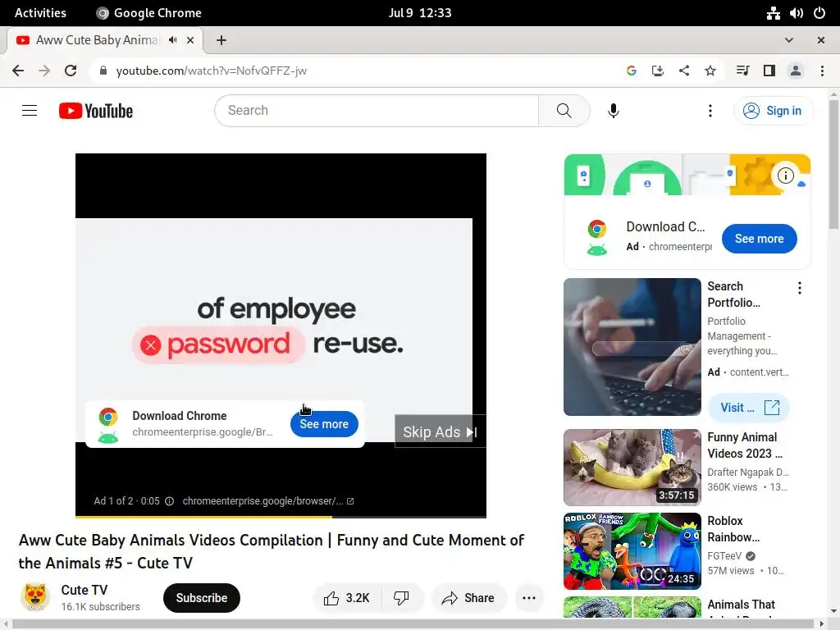Image resolution: width=840 pixels, height=630 pixels.
Task: Start voice search with microphone icon
Action: click(x=614, y=111)
